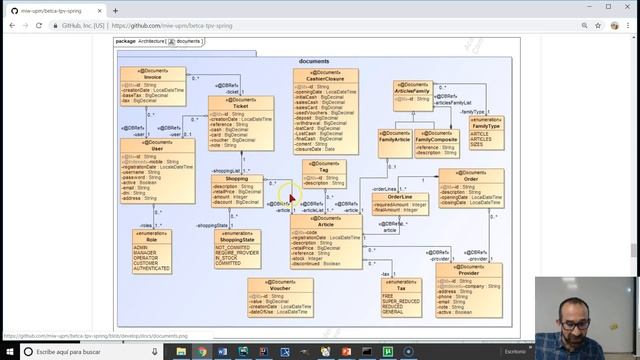Click the 'documents' package heading
Image resolution: width=640 pixels, height=360 pixels.
314,61
